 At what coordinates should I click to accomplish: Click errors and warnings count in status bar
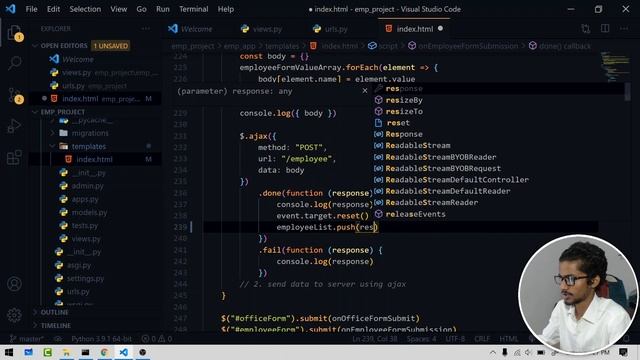click(157, 339)
